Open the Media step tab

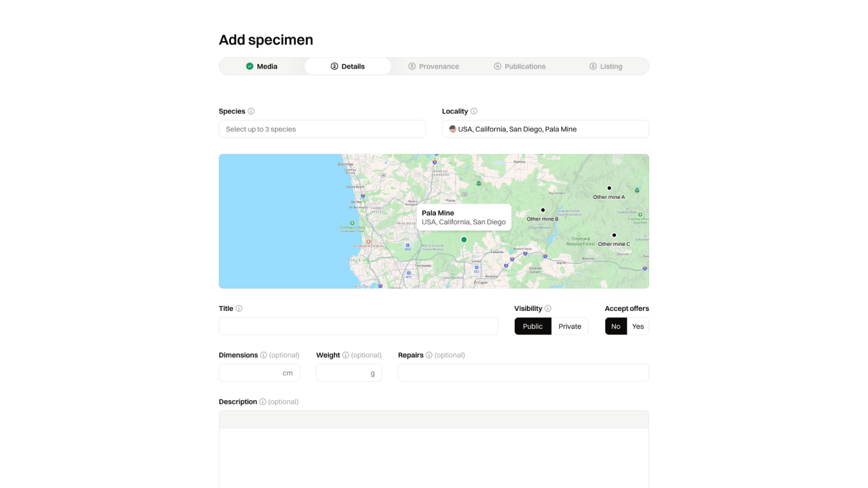(x=262, y=66)
